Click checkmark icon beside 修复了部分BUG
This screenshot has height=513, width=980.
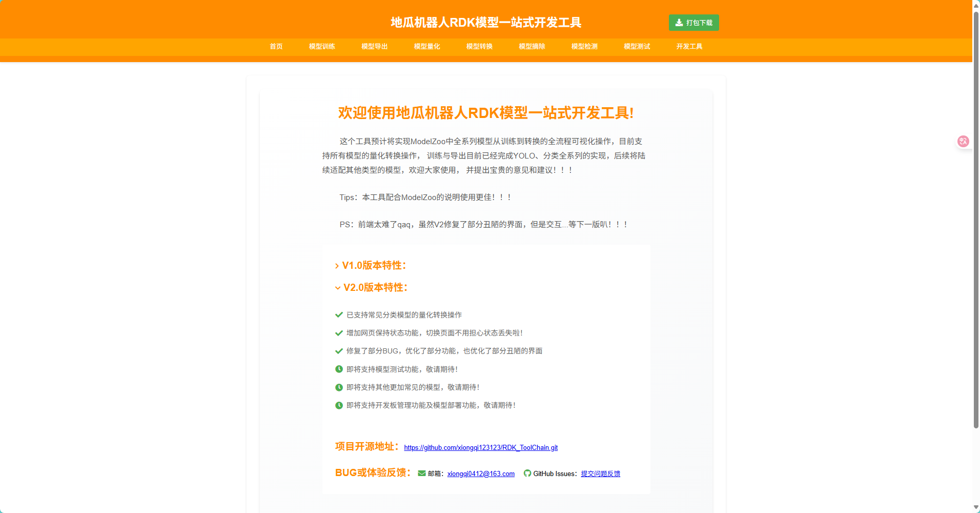click(x=339, y=351)
